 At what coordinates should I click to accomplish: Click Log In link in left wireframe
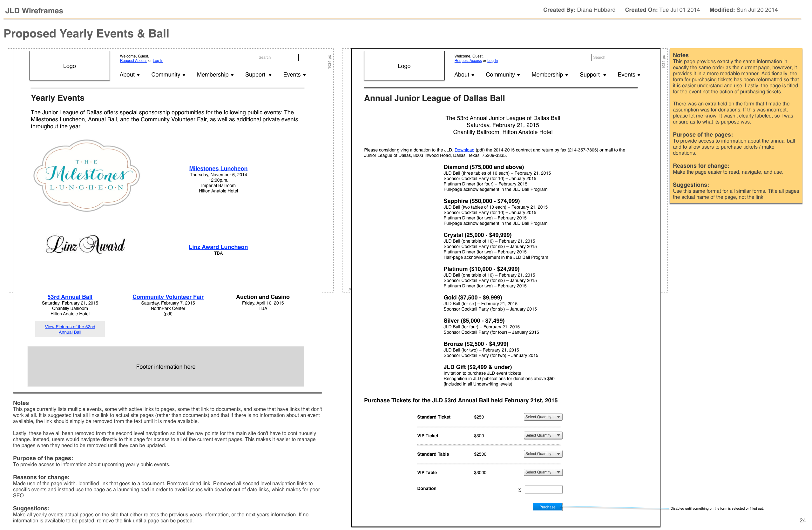(158, 61)
